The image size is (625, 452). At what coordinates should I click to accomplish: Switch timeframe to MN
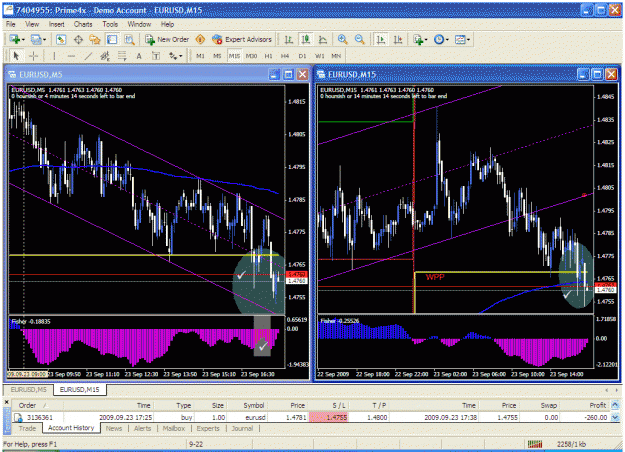pos(336,56)
